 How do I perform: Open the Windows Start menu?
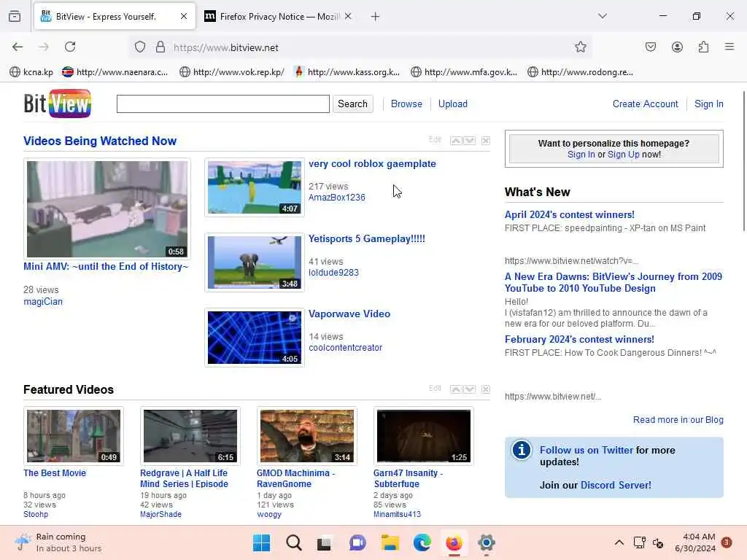(x=262, y=542)
